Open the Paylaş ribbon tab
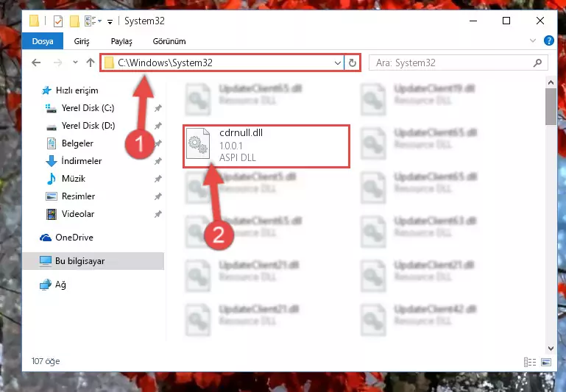The image size is (566, 392). point(121,41)
